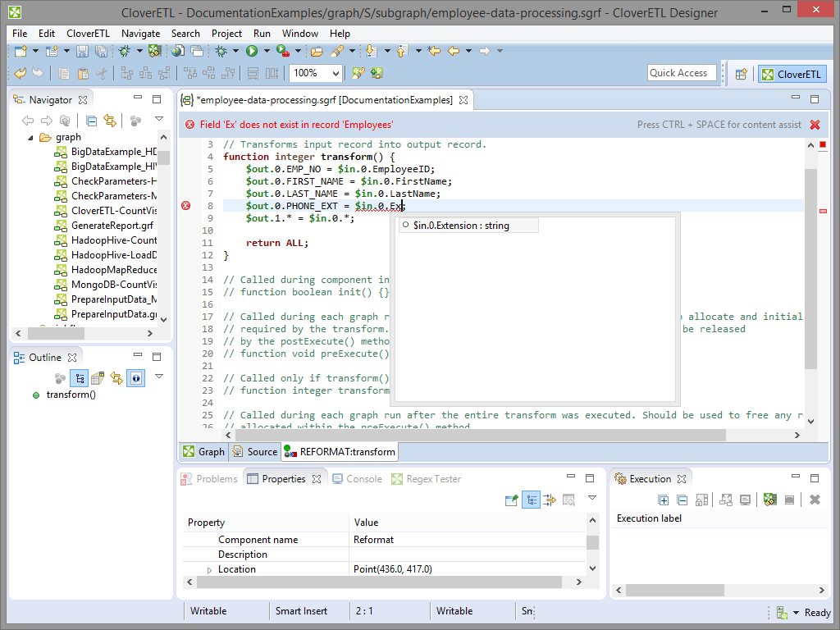Image resolution: width=840 pixels, height=630 pixels.
Task: Click Collapse All in Navigator panel
Action: point(91,121)
